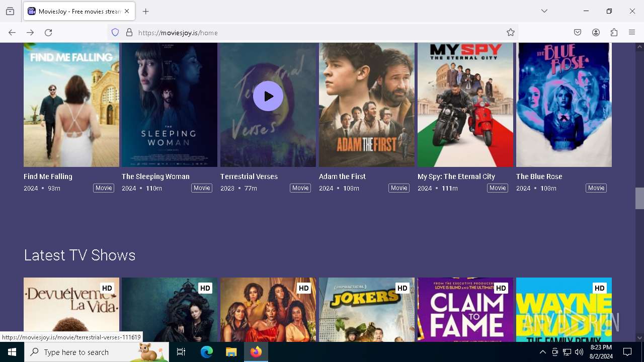
Task: Open Task View on the taskbar
Action: pyautogui.click(x=181, y=352)
